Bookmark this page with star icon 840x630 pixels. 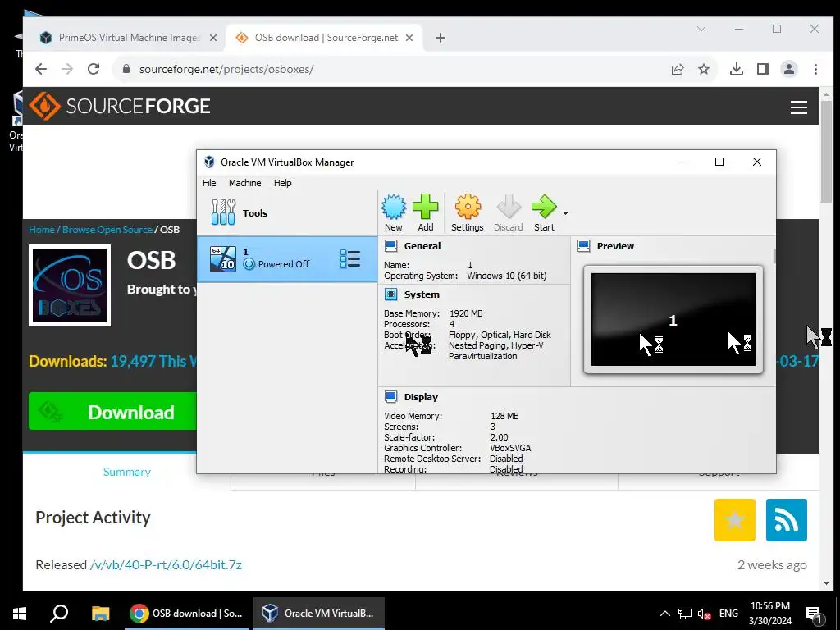pos(704,69)
